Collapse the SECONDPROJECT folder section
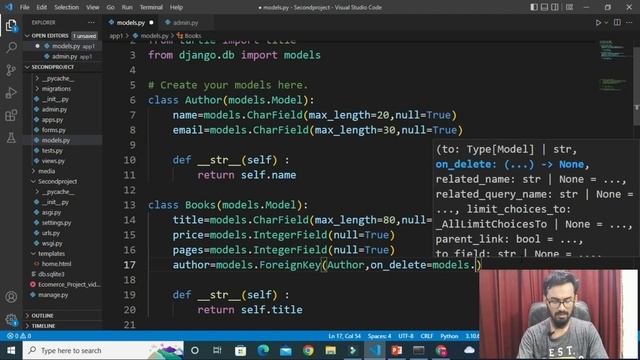Viewport: 640px width, 360px height. pyautogui.click(x=52, y=67)
